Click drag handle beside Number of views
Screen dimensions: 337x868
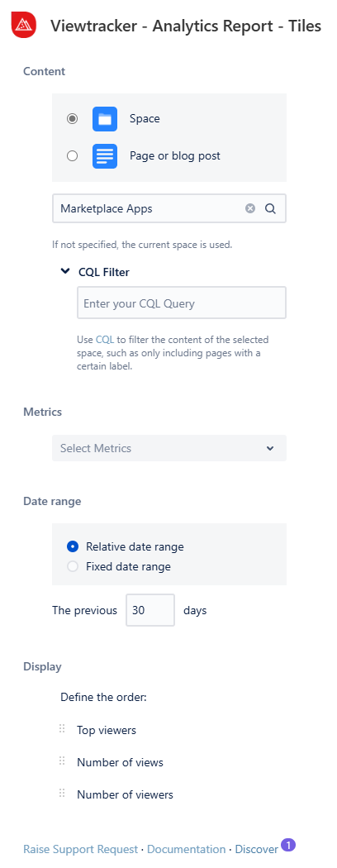(x=62, y=761)
